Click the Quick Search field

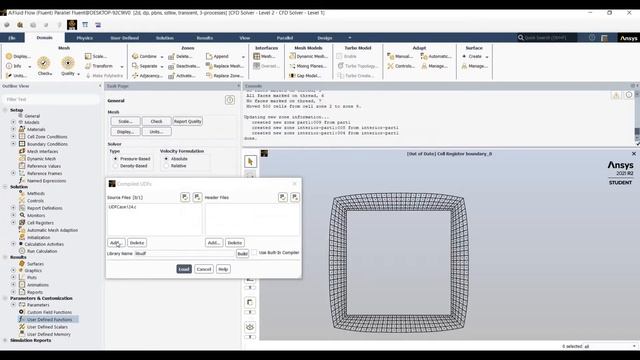pyautogui.click(x=547, y=38)
